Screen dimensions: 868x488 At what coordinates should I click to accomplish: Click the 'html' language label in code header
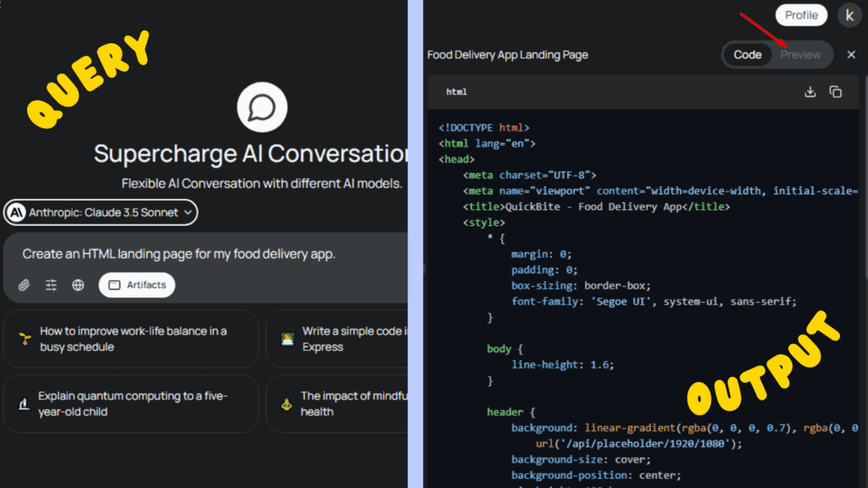pyautogui.click(x=456, y=91)
